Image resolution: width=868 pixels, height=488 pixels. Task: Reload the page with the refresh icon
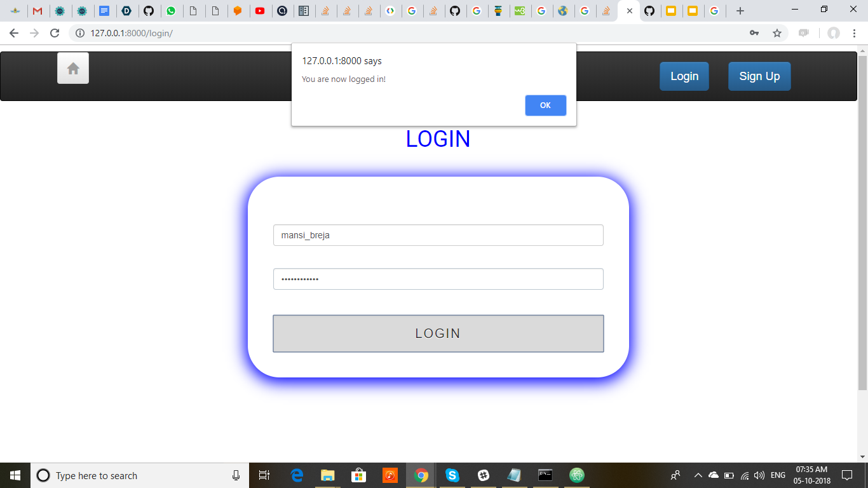tap(55, 33)
